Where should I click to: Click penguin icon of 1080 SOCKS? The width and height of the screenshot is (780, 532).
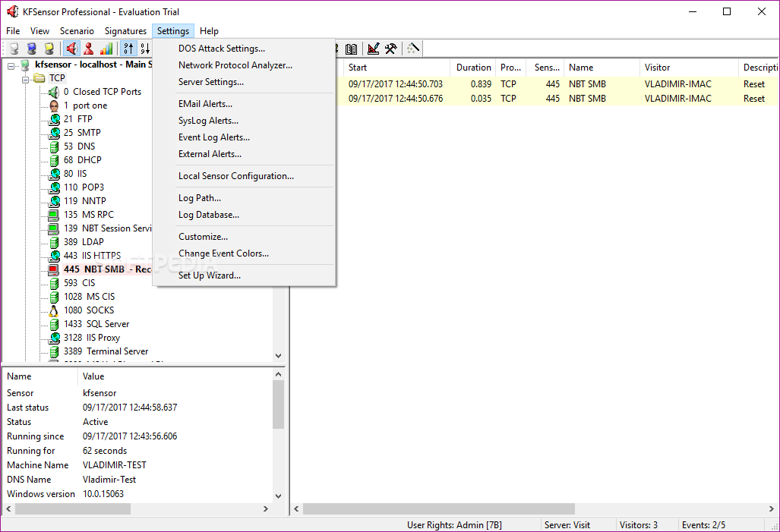pos(54,310)
